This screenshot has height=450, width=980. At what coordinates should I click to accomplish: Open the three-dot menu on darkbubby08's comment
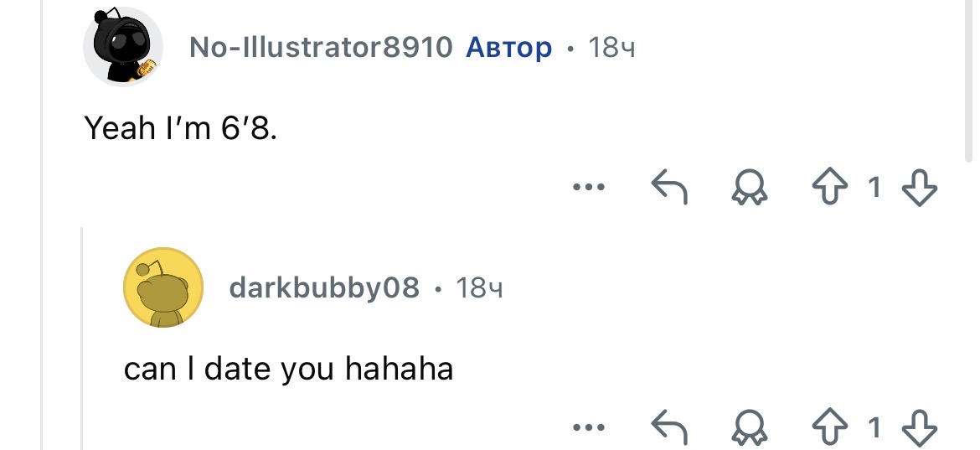click(x=588, y=429)
